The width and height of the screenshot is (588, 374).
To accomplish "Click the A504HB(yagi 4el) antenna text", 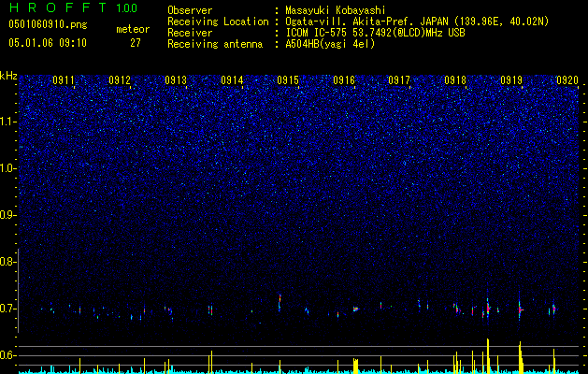I will 330,44.
